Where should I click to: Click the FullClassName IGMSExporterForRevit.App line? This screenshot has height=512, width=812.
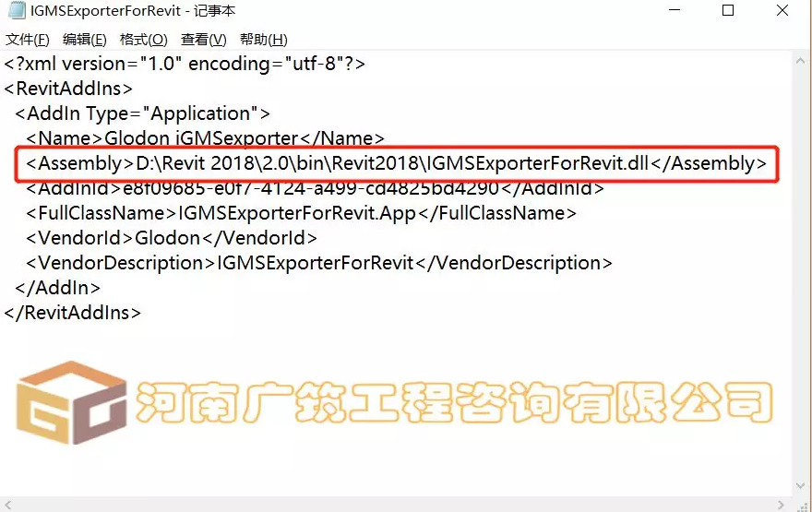click(x=301, y=213)
